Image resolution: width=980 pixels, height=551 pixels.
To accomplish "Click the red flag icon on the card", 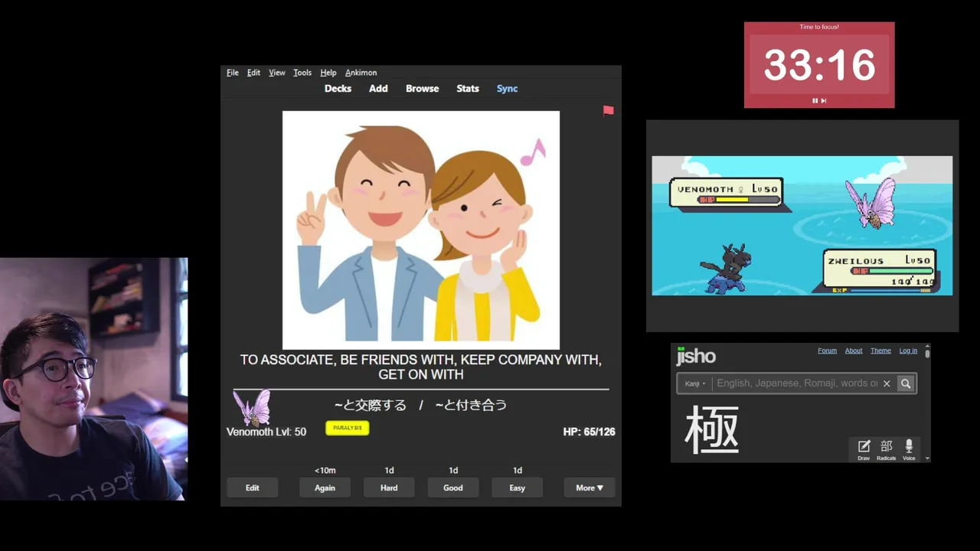I will tap(608, 111).
